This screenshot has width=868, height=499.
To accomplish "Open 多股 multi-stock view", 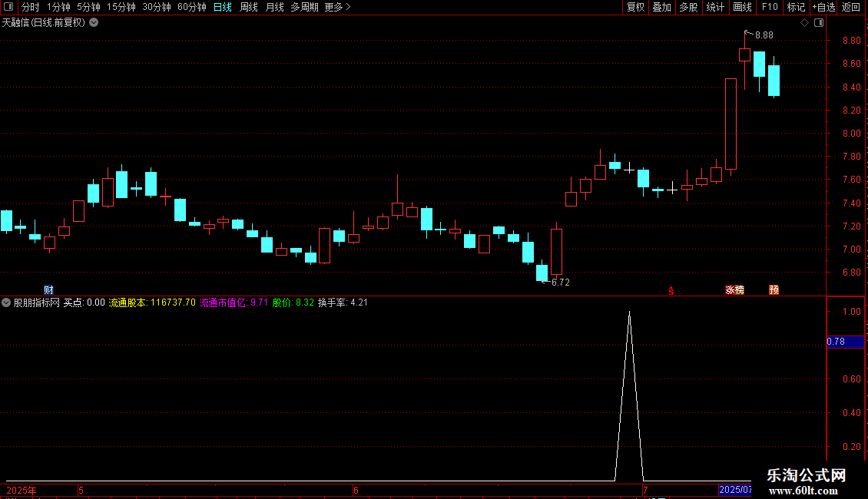I will point(688,7).
